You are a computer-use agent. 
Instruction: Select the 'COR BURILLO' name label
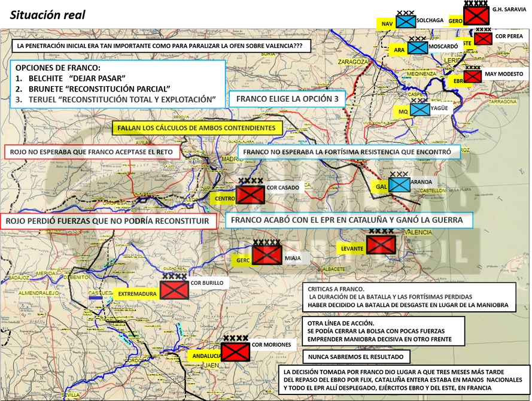coord(207,283)
